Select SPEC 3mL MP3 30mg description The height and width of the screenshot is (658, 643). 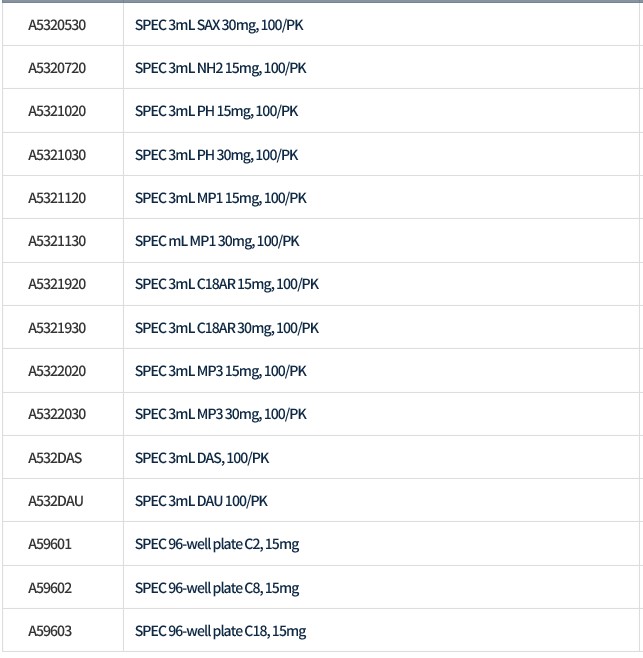pyautogui.click(x=221, y=414)
